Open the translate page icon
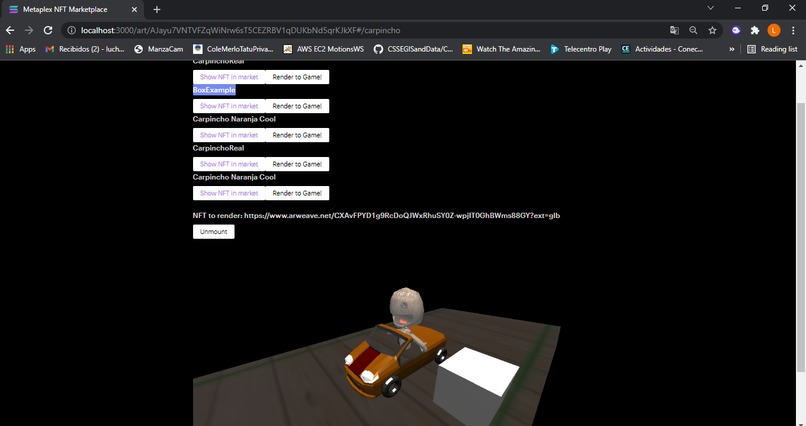The image size is (806, 426). pyautogui.click(x=674, y=30)
